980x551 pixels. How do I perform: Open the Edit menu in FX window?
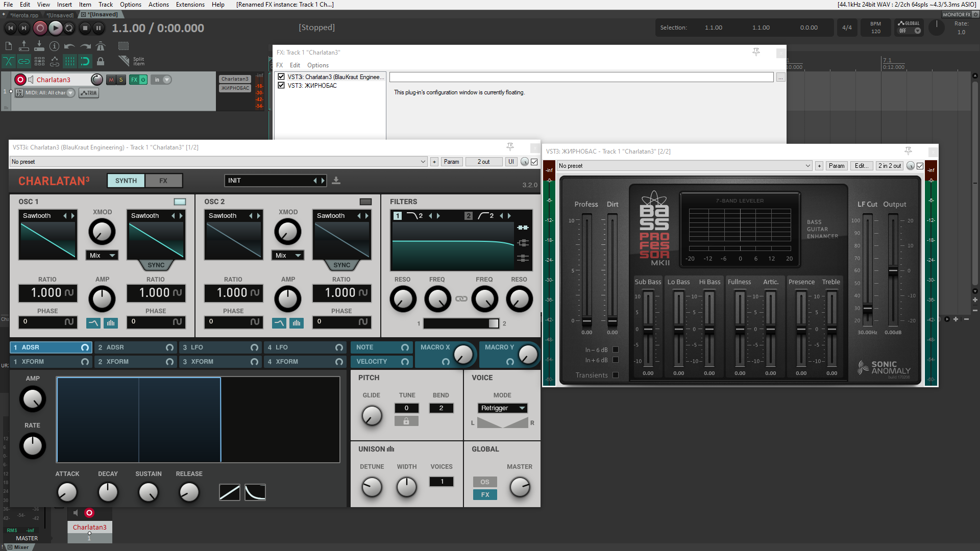pos(295,65)
